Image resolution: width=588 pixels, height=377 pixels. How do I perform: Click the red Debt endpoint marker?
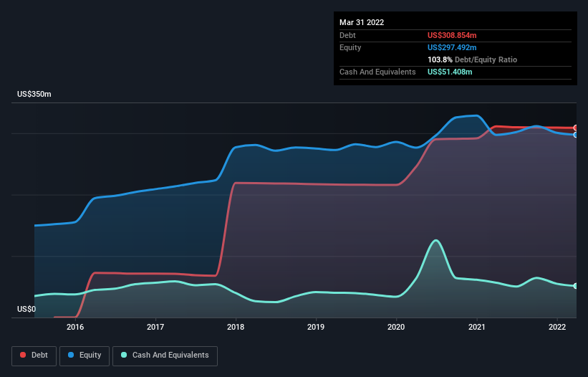tap(576, 128)
